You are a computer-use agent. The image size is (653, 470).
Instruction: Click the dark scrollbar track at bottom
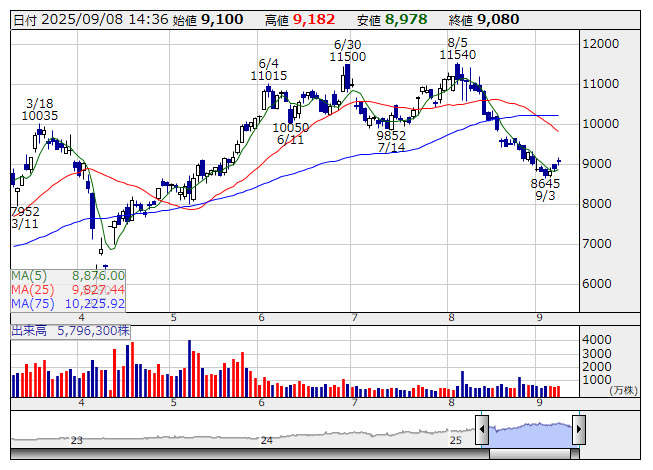click(x=250, y=453)
